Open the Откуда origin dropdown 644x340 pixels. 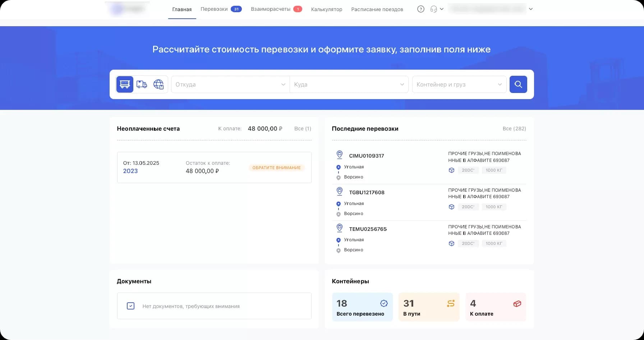click(x=230, y=84)
